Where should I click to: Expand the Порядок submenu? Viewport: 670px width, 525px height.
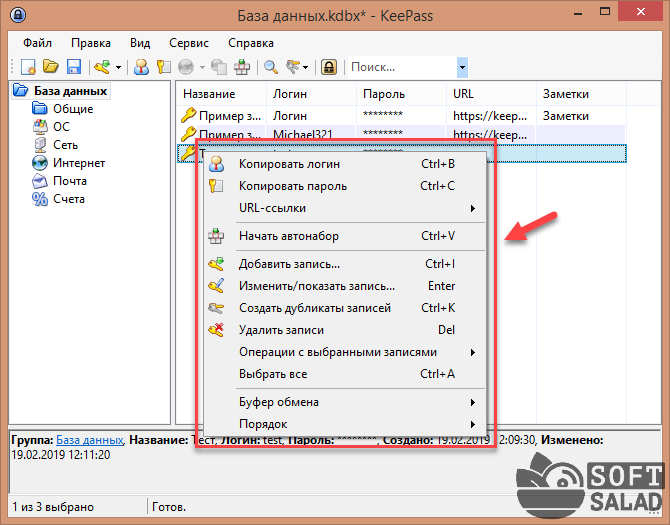[344, 424]
